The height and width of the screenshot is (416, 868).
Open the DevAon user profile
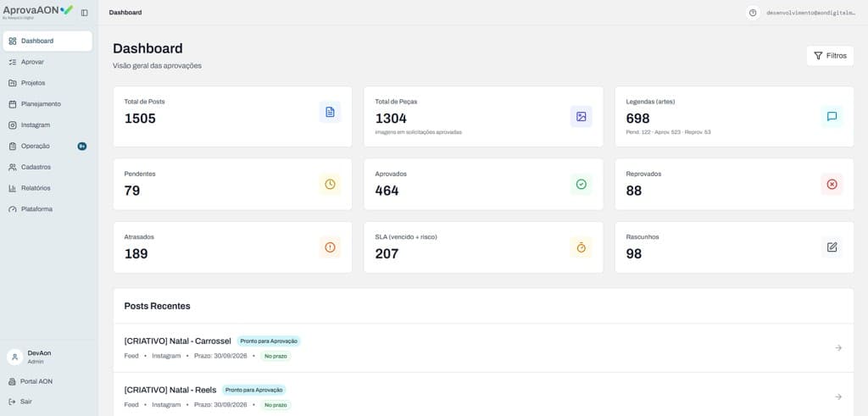pos(48,357)
